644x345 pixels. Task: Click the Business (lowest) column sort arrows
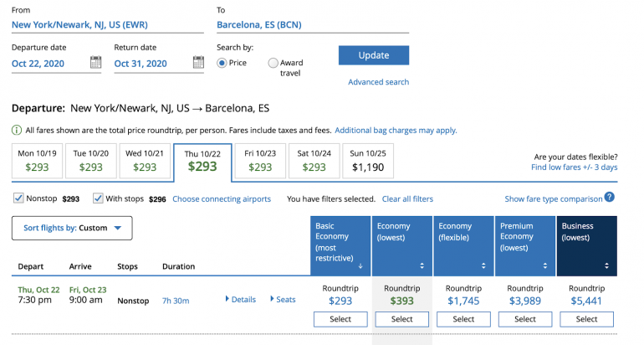[607, 266]
